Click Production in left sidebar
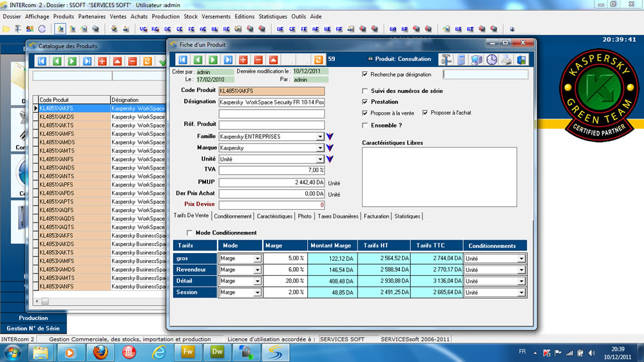This screenshot has height=362, width=644. point(33,318)
